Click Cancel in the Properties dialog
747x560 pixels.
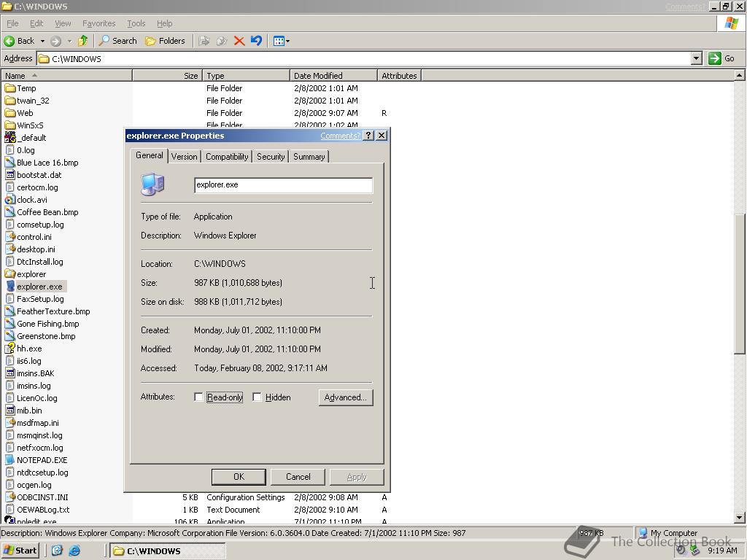pos(298,477)
